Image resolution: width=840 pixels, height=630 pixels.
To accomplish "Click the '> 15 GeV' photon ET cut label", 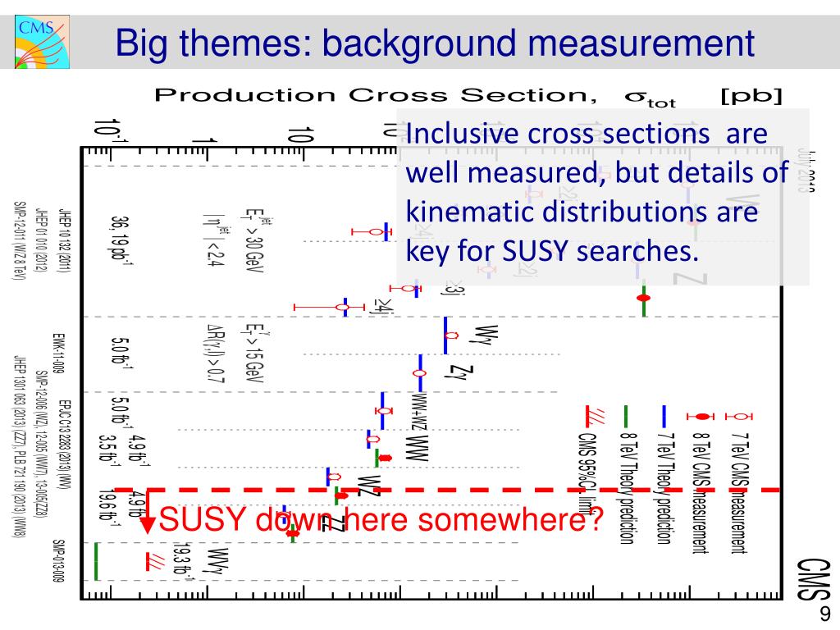I will click(x=255, y=354).
